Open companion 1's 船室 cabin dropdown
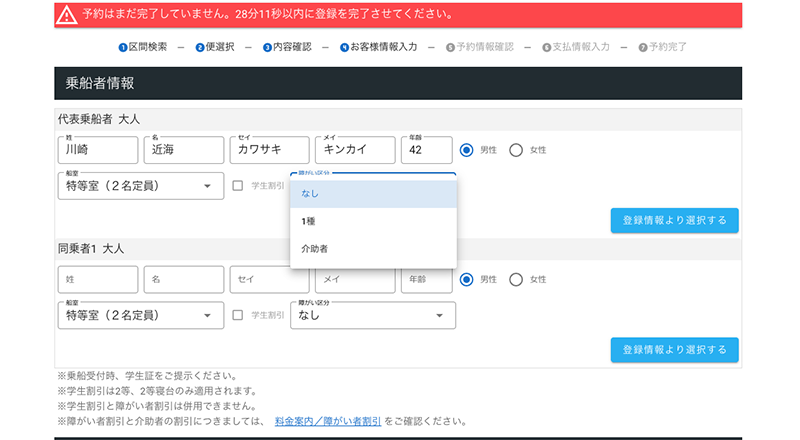This screenshot has height=440, width=800. [140, 315]
